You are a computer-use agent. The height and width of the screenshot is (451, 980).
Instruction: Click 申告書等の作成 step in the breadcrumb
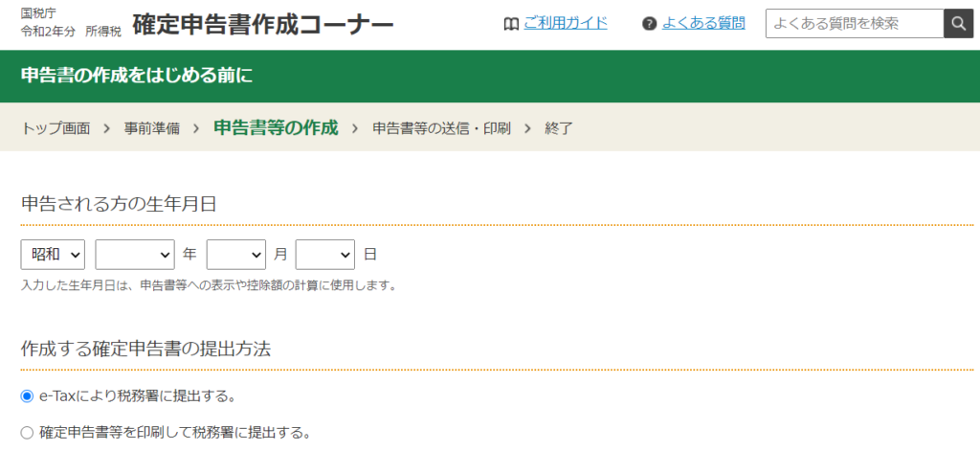pyautogui.click(x=276, y=128)
